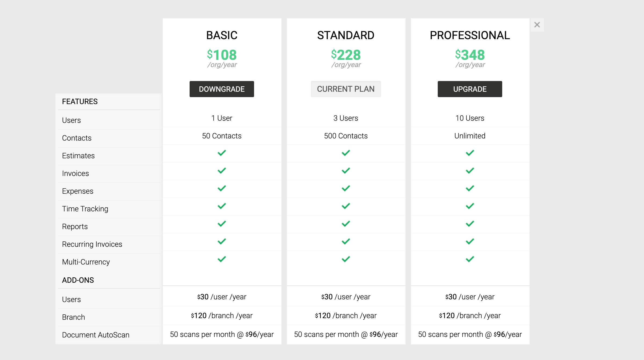Click the Invoices checkmark in Standard column
The height and width of the screenshot is (360, 644).
pos(346,171)
